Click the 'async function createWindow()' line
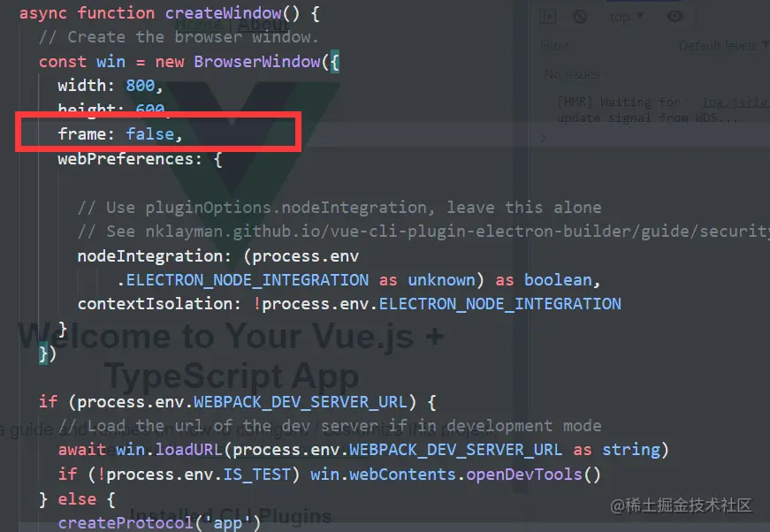 (x=170, y=13)
